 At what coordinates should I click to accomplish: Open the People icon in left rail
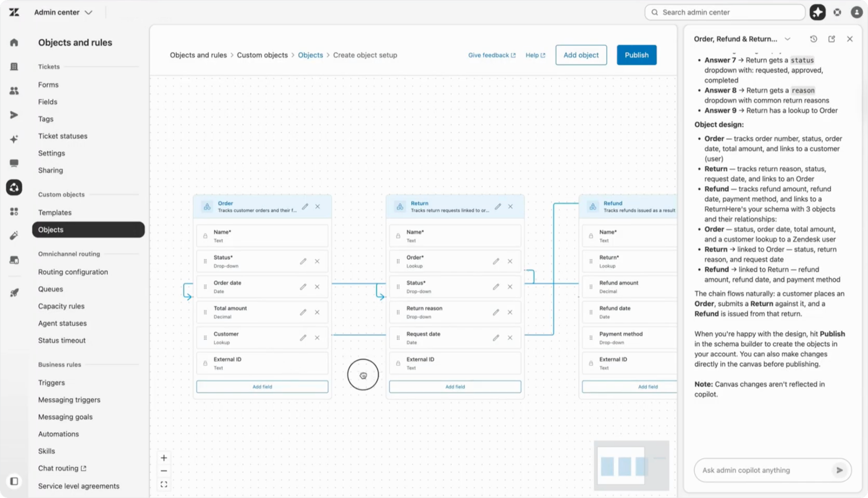(14, 91)
